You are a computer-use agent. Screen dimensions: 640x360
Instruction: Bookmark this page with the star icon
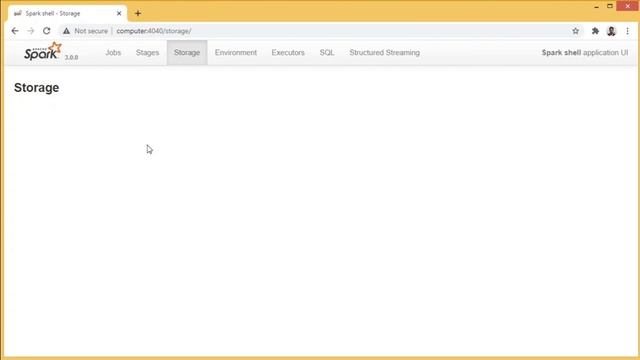576,31
